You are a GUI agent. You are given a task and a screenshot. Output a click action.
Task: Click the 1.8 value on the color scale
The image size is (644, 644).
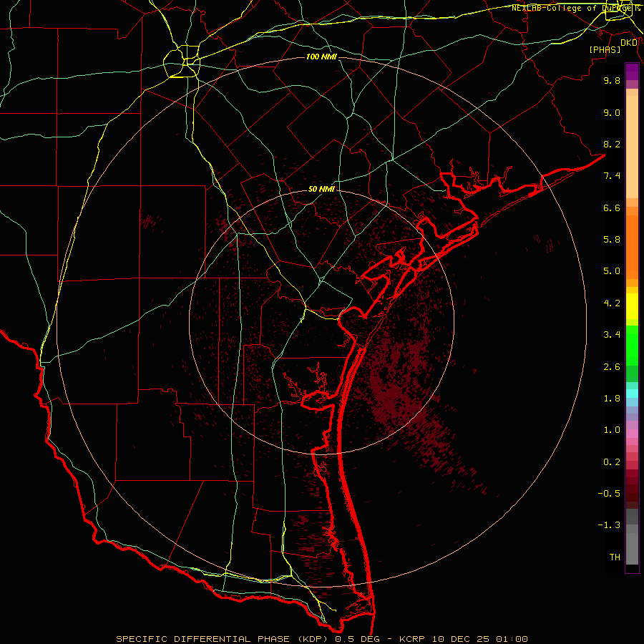[612, 399]
